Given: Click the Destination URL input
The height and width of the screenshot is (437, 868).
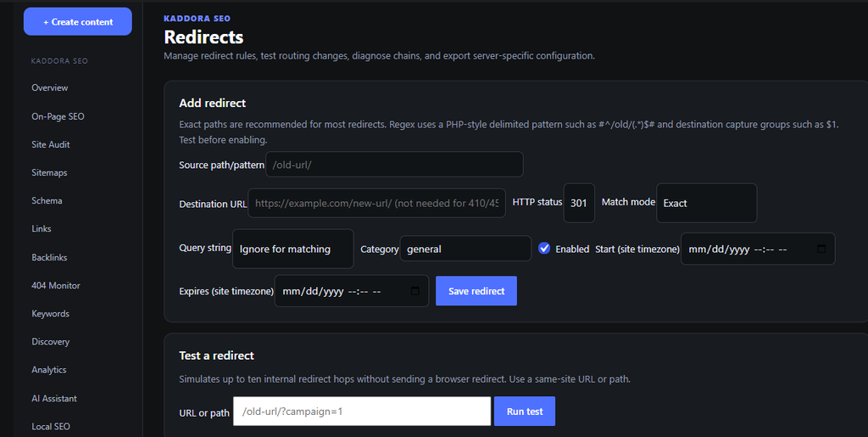Looking at the screenshot, I should [376, 204].
